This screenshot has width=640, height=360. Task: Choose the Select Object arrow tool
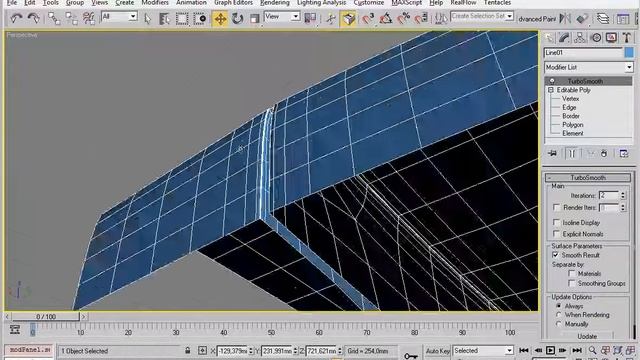(x=147, y=18)
